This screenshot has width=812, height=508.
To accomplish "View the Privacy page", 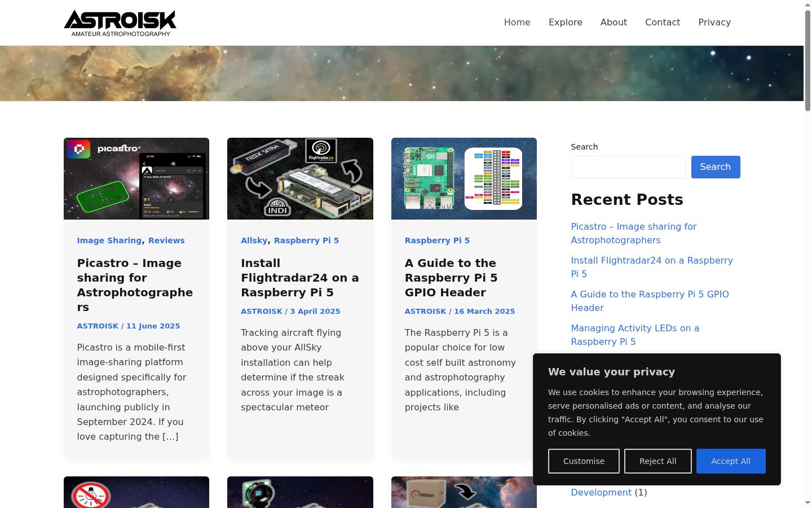I will [714, 22].
